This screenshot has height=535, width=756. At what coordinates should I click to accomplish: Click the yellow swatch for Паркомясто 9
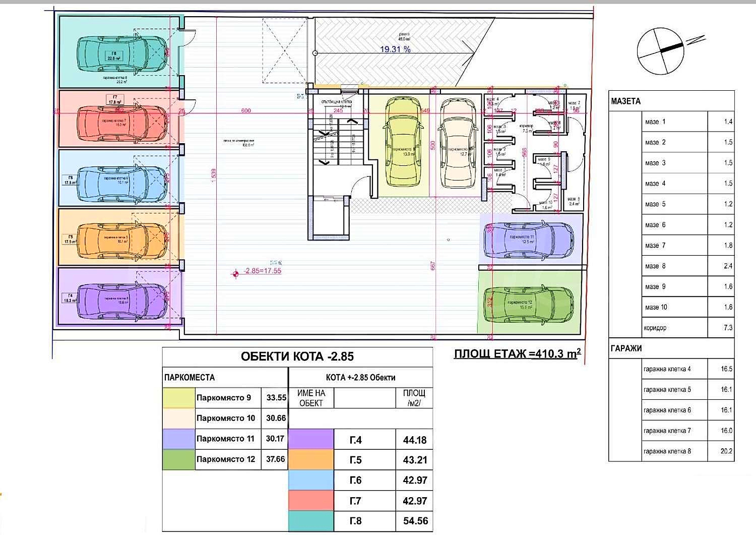click(x=179, y=398)
